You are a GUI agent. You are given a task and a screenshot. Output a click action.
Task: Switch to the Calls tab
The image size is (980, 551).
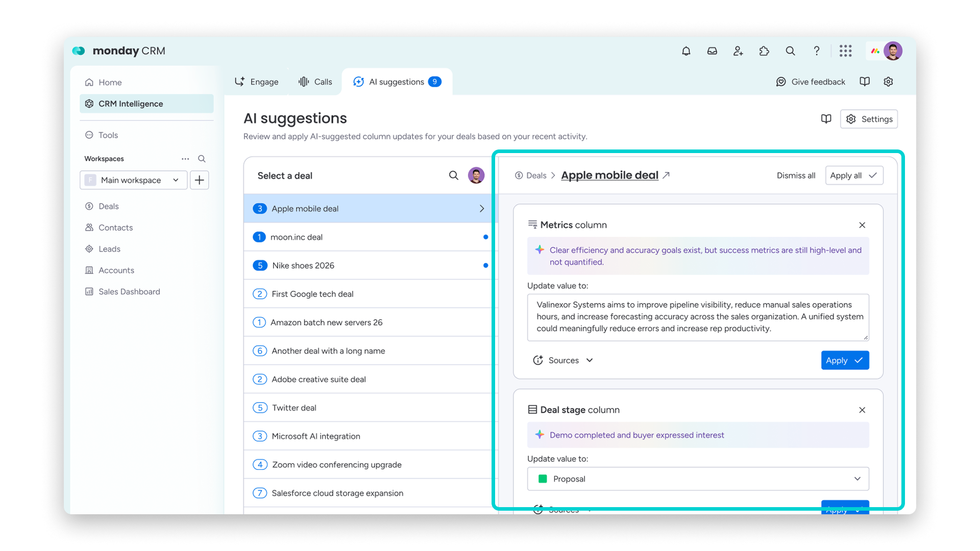[x=315, y=82]
